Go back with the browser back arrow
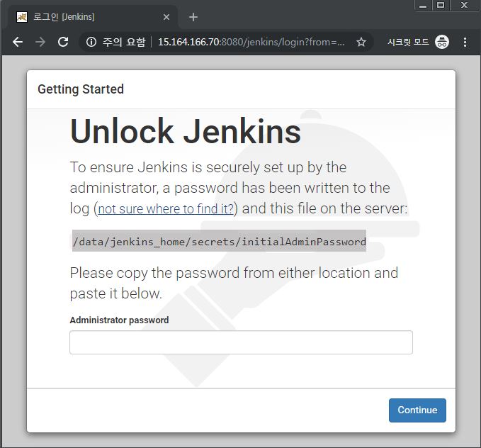Image resolution: width=481 pixels, height=448 pixels. (18, 42)
